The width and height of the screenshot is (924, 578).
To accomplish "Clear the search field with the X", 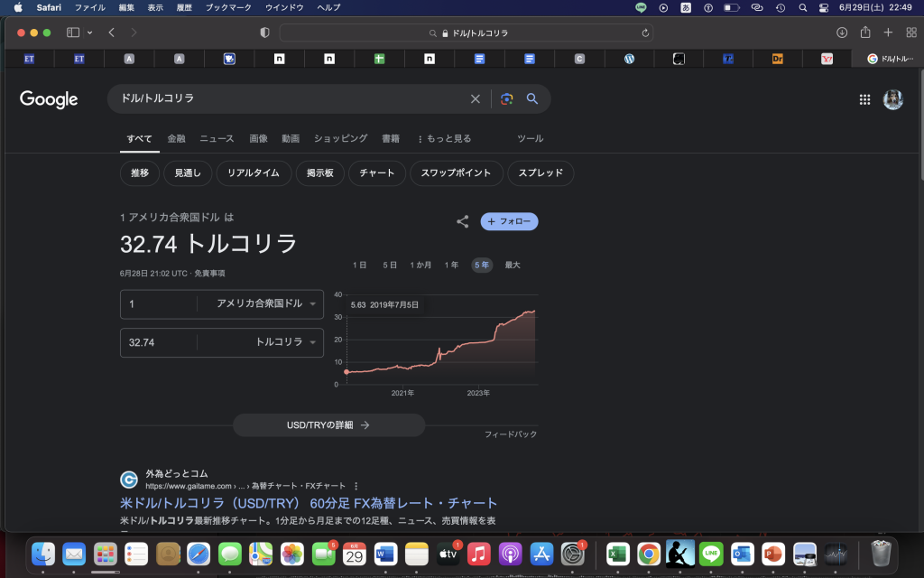I will pos(476,99).
